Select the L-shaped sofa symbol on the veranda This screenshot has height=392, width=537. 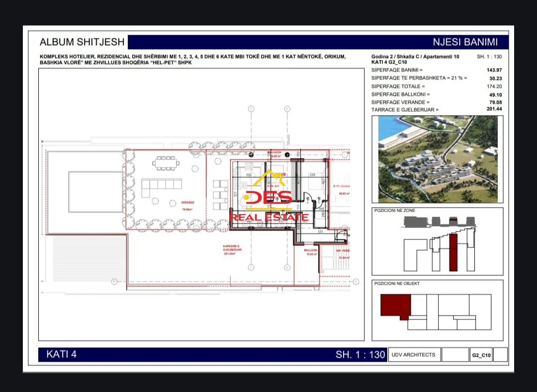[x=161, y=188]
